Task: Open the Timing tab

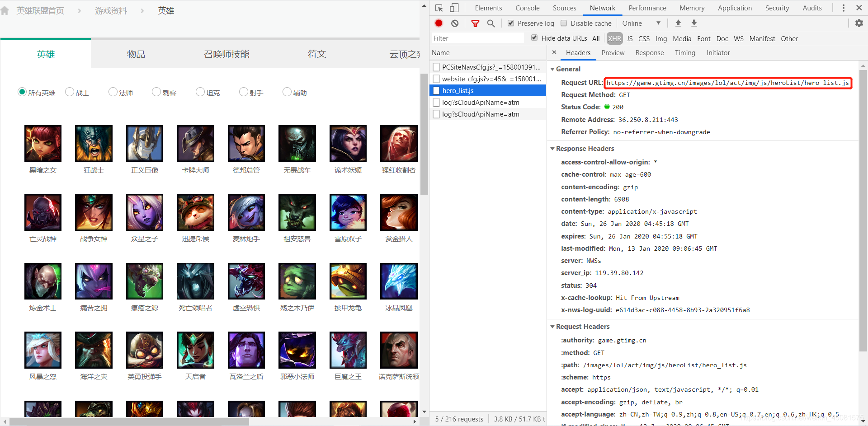Action: tap(685, 52)
